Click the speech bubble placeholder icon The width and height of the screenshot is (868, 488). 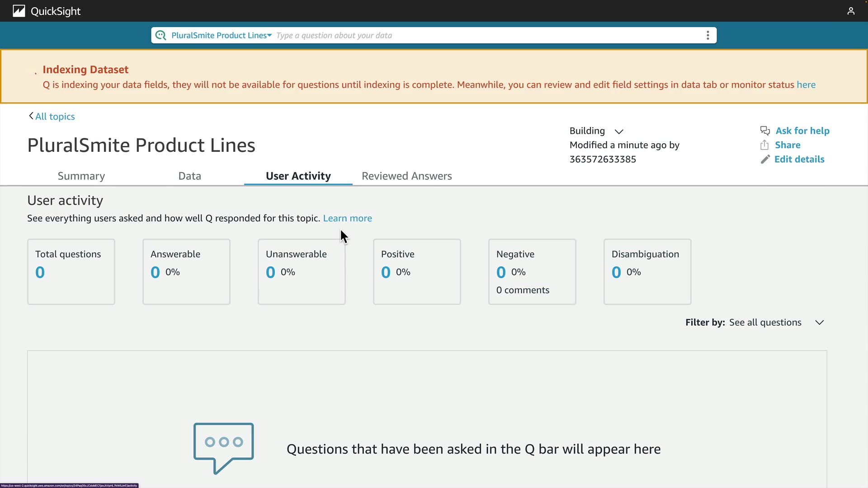(x=223, y=448)
